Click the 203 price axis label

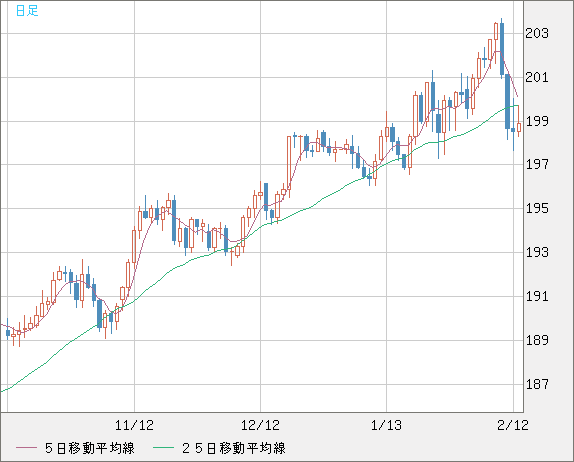point(537,34)
